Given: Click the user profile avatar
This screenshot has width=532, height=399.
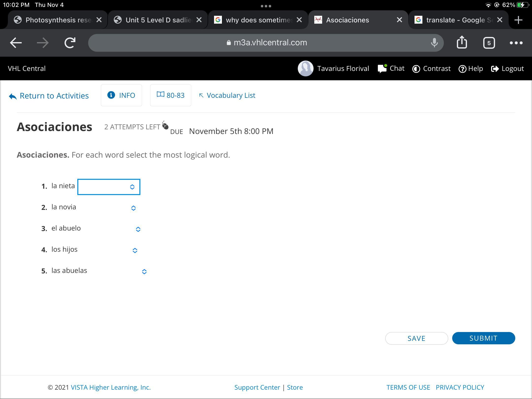Looking at the screenshot, I should (x=305, y=68).
